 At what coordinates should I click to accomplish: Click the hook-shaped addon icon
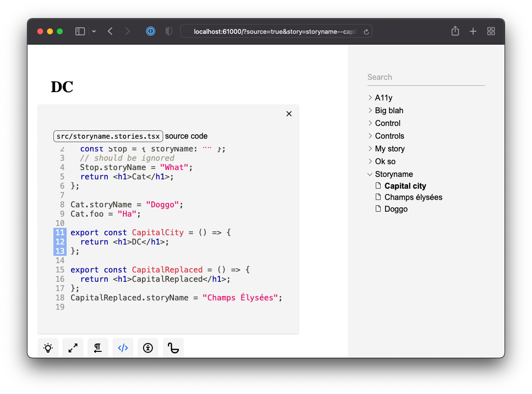pyautogui.click(x=173, y=348)
